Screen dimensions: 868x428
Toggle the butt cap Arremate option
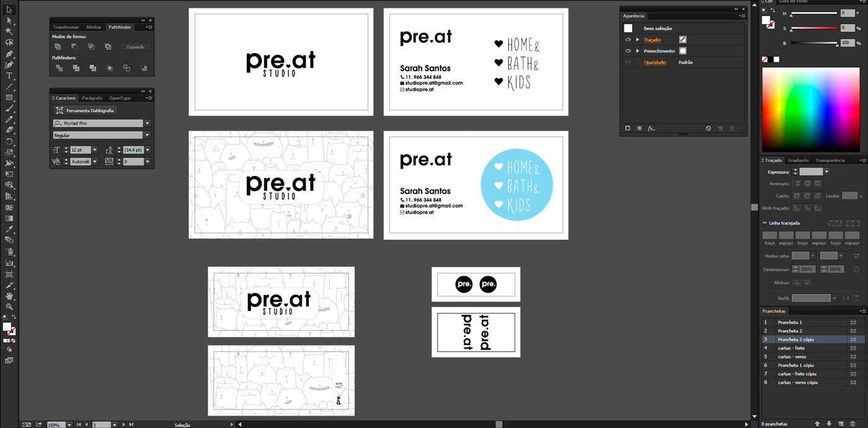pyautogui.click(x=797, y=184)
